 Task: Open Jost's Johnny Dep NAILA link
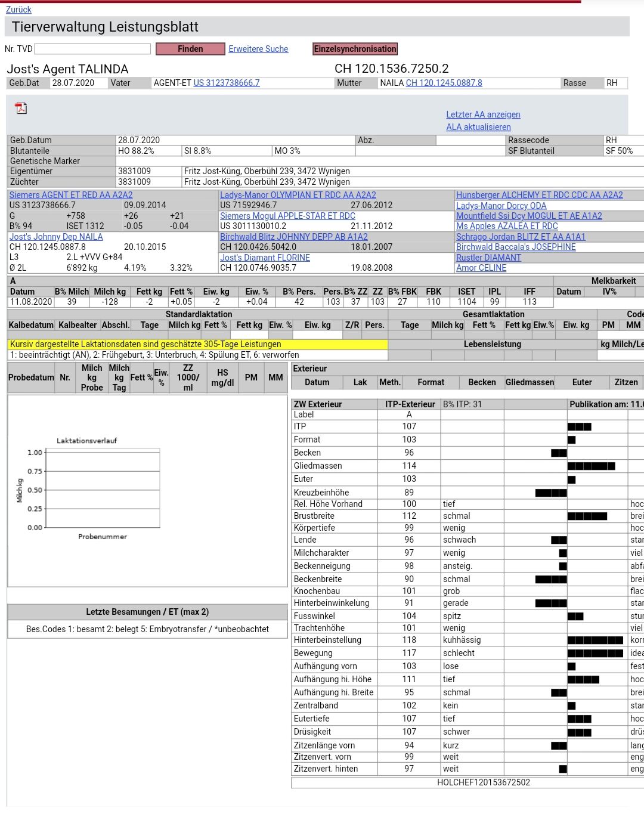56,237
